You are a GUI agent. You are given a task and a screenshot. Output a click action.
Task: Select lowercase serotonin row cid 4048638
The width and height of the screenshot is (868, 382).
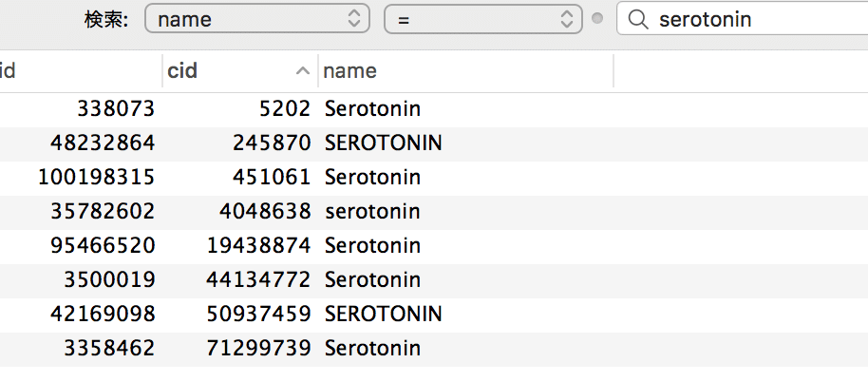434,212
